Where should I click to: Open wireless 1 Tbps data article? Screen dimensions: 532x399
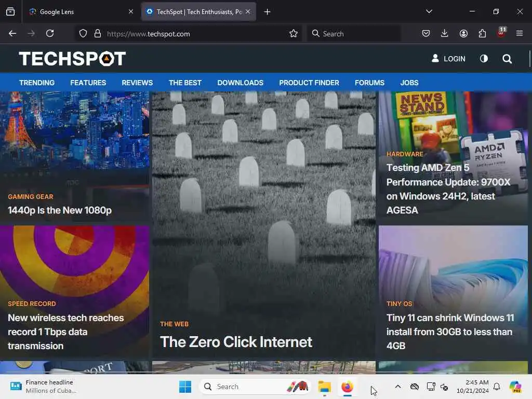[x=66, y=332]
